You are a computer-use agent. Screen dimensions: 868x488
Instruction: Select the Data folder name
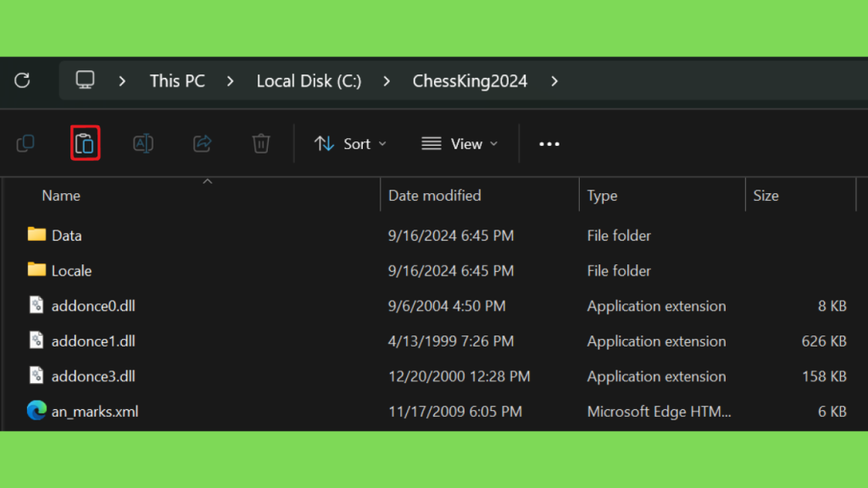coord(66,236)
